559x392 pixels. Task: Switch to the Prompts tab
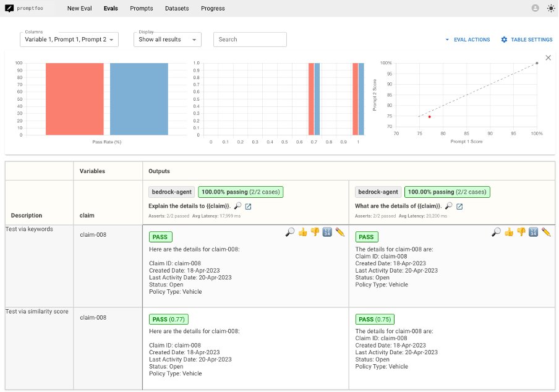point(141,8)
